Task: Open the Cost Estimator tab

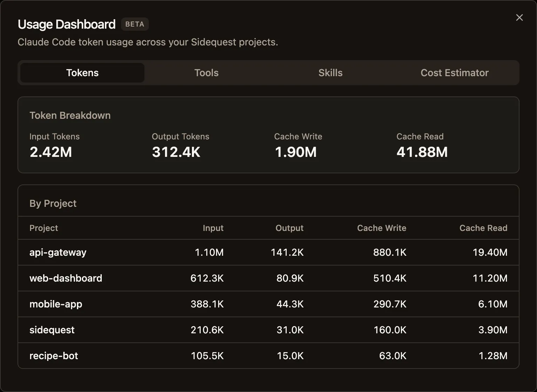Action: click(454, 73)
